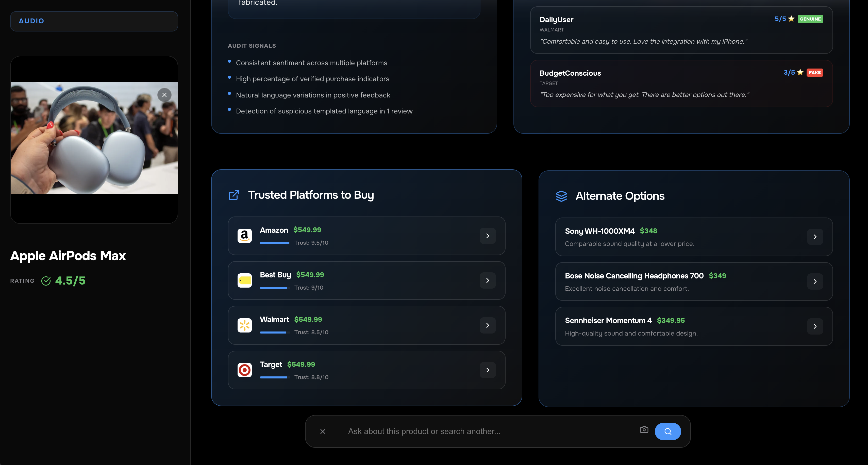Click the camera image search icon
Image resolution: width=868 pixels, height=465 pixels.
[x=644, y=430]
